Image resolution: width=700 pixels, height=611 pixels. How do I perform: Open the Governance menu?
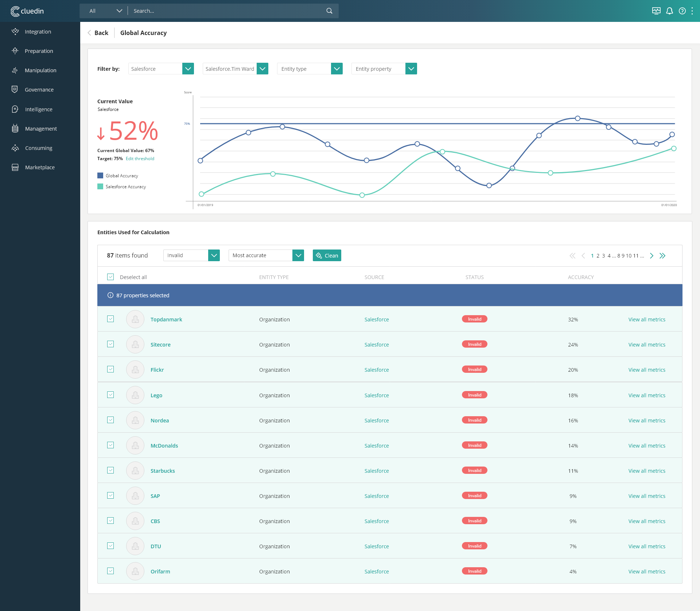click(39, 90)
